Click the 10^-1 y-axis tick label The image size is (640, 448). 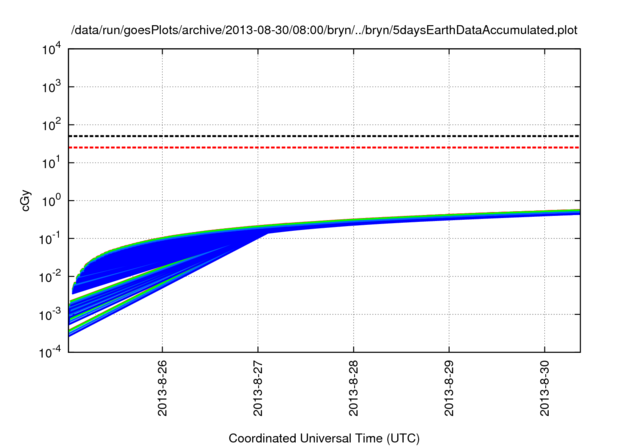(x=51, y=239)
